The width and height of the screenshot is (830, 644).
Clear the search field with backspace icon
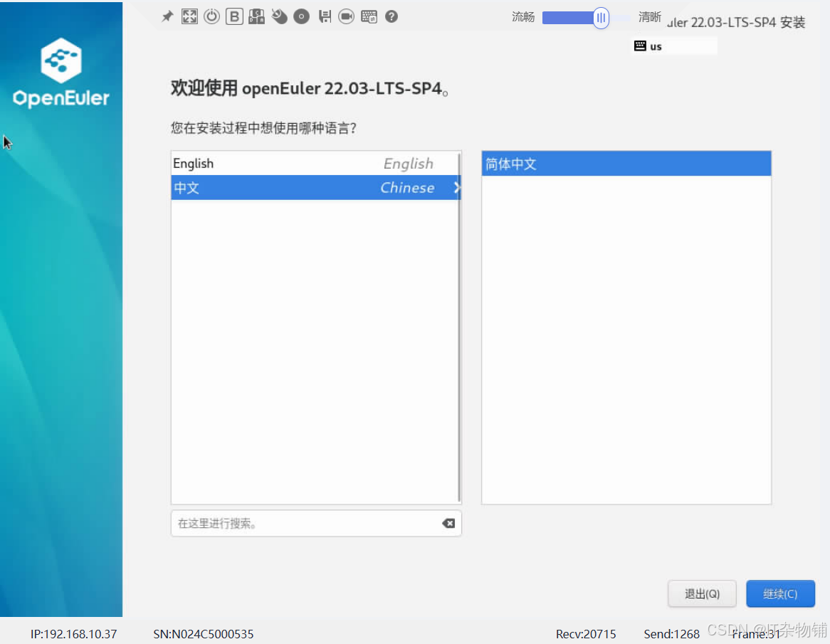[448, 523]
